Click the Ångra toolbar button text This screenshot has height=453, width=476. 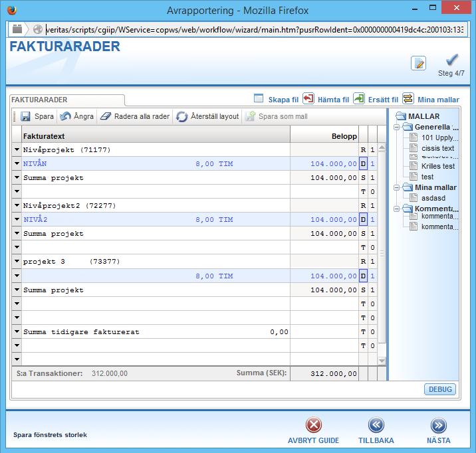tap(84, 116)
